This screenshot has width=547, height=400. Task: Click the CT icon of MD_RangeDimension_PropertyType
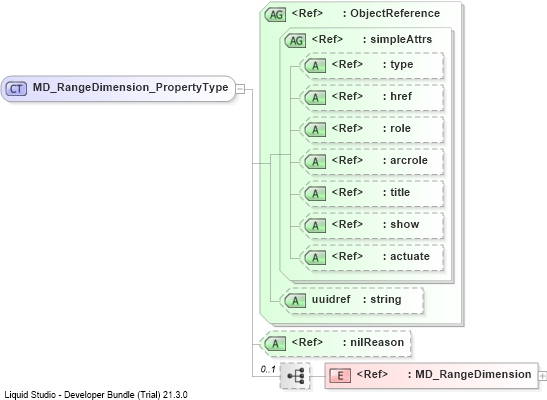(x=16, y=89)
